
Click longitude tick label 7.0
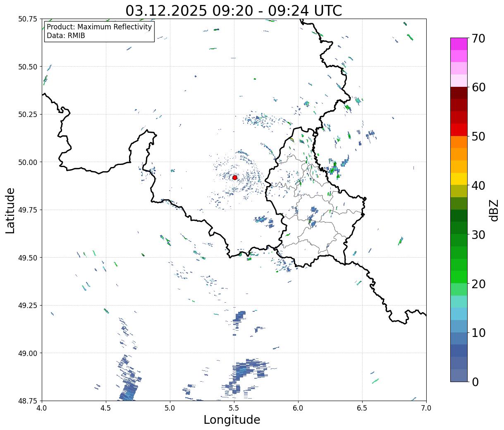tap(426, 408)
